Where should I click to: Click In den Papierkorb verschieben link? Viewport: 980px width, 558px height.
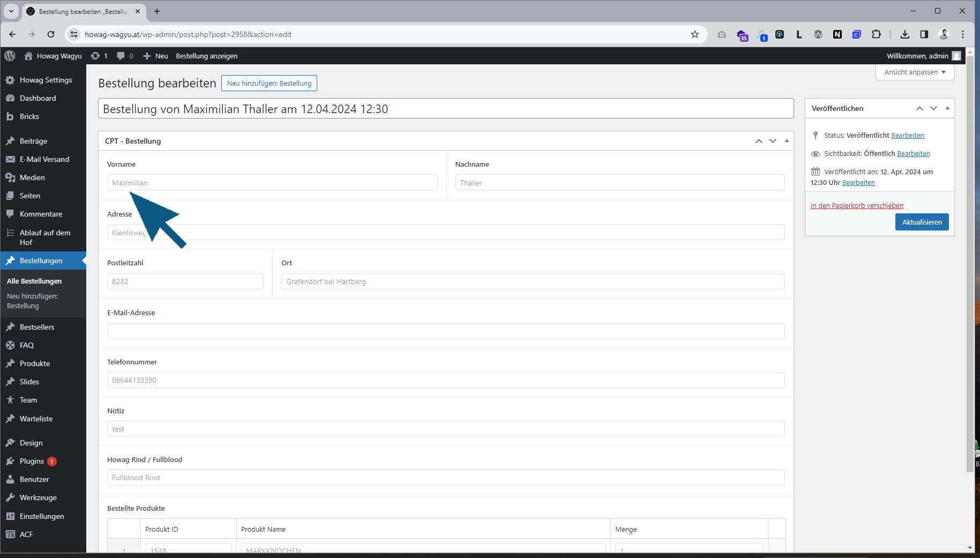[x=856, y=206]
